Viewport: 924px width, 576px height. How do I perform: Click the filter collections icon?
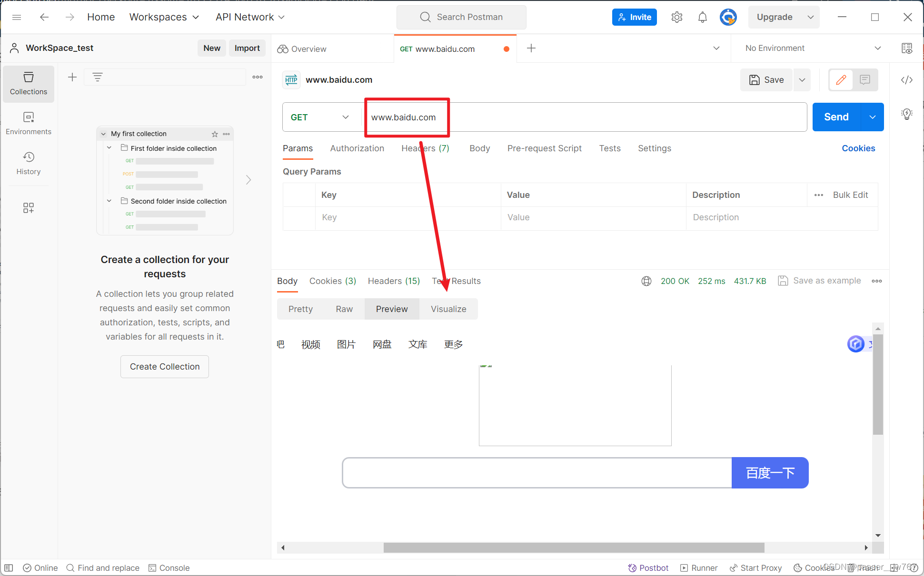(x=98, y=77)
